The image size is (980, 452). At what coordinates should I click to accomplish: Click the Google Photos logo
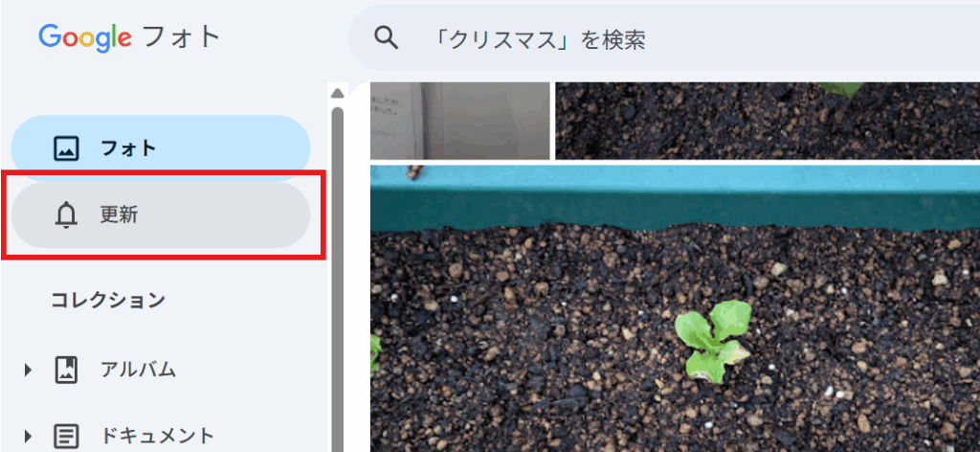(129, 37)
